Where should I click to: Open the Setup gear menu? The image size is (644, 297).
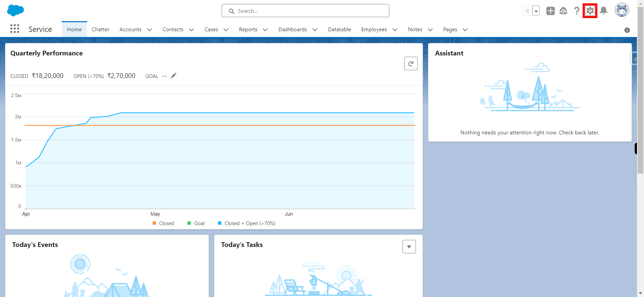(x=590, y=11)
